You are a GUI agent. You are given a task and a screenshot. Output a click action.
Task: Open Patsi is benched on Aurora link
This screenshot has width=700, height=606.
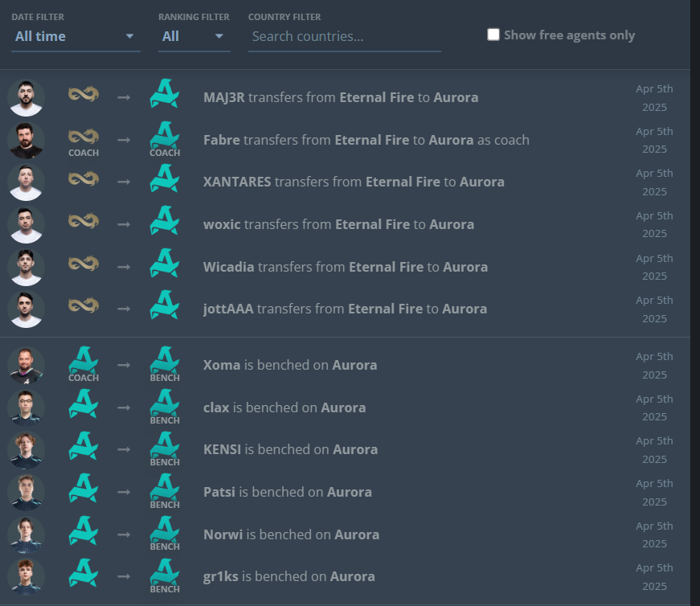point(288,492)
